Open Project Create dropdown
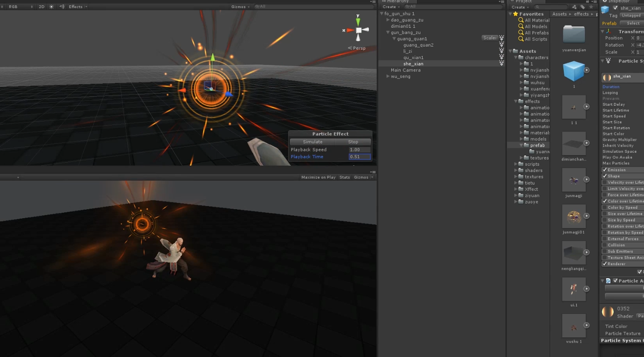Image resolution: width=644 pixels, height=357 pixels. [520, 7]
